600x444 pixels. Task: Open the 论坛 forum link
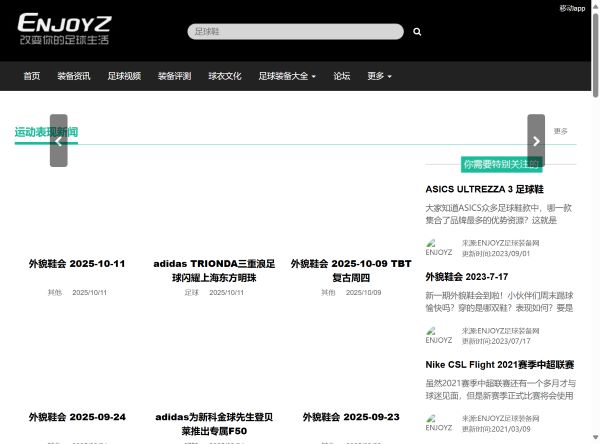click(342, 76)
